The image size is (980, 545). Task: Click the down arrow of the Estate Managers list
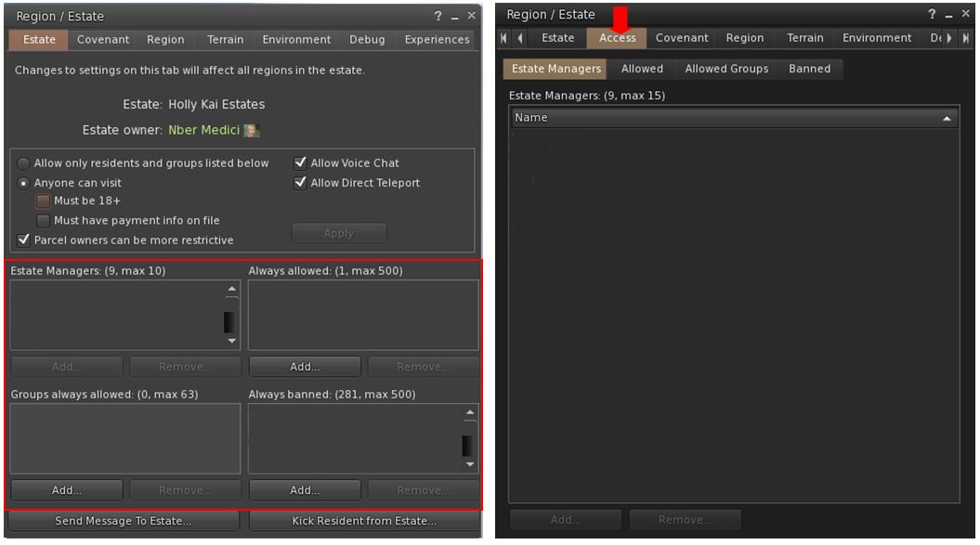click(x=231, y=341)
